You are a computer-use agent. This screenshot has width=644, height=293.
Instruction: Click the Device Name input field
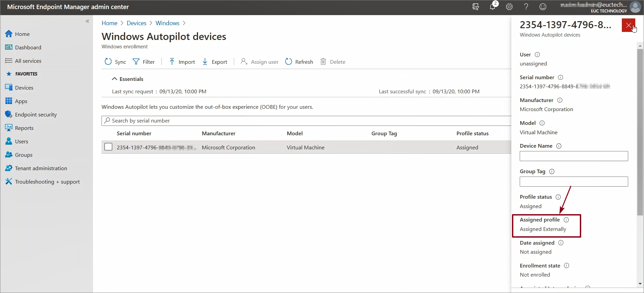coord(574,156)
